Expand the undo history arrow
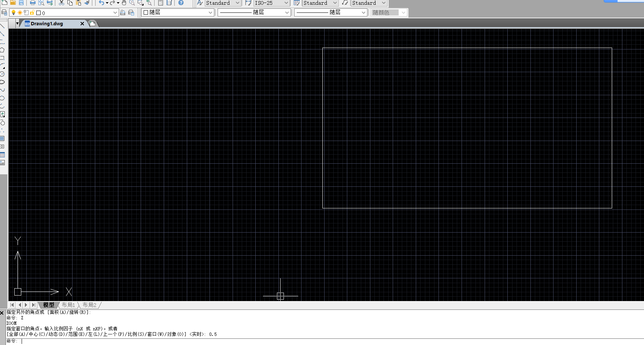Viewport: 644px width, 345px height. (x=107, y=3)
